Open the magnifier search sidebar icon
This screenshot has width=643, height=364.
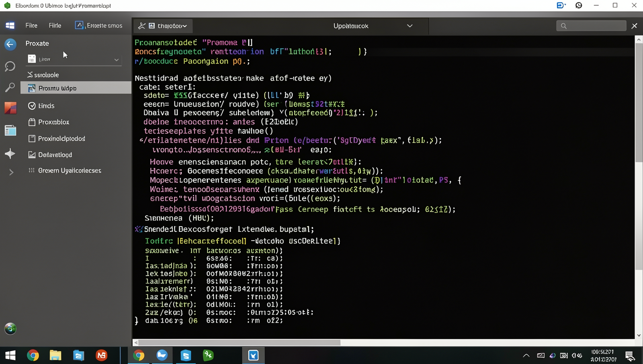(x=10, y=87)
